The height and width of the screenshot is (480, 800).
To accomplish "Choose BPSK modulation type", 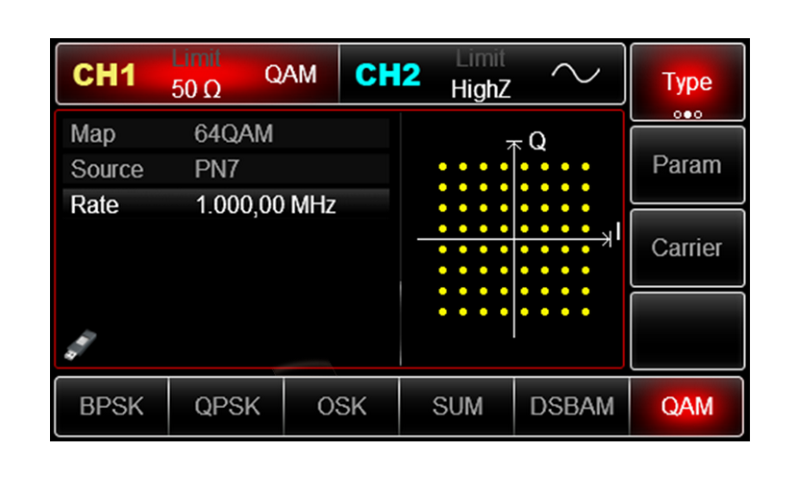I will tap(112, 407).
